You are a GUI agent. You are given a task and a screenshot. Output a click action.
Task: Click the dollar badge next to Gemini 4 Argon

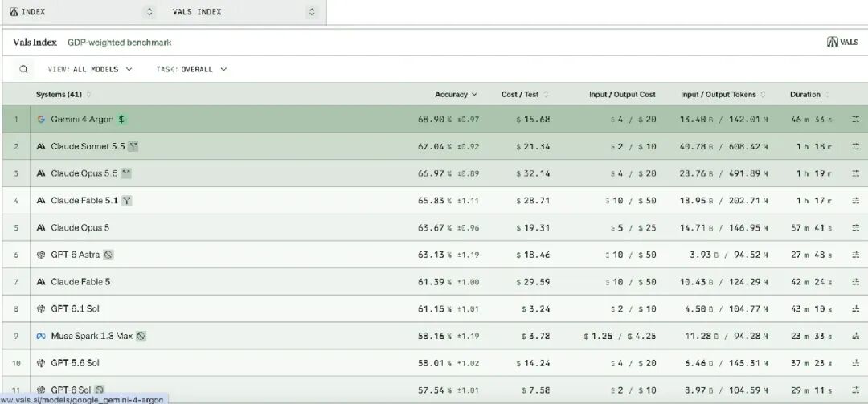(x=122, y=119)
